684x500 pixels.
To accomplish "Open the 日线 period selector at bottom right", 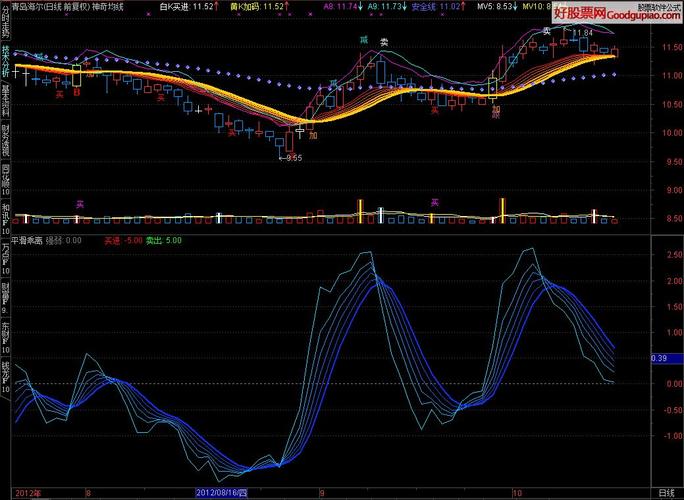I will (667, 493).
